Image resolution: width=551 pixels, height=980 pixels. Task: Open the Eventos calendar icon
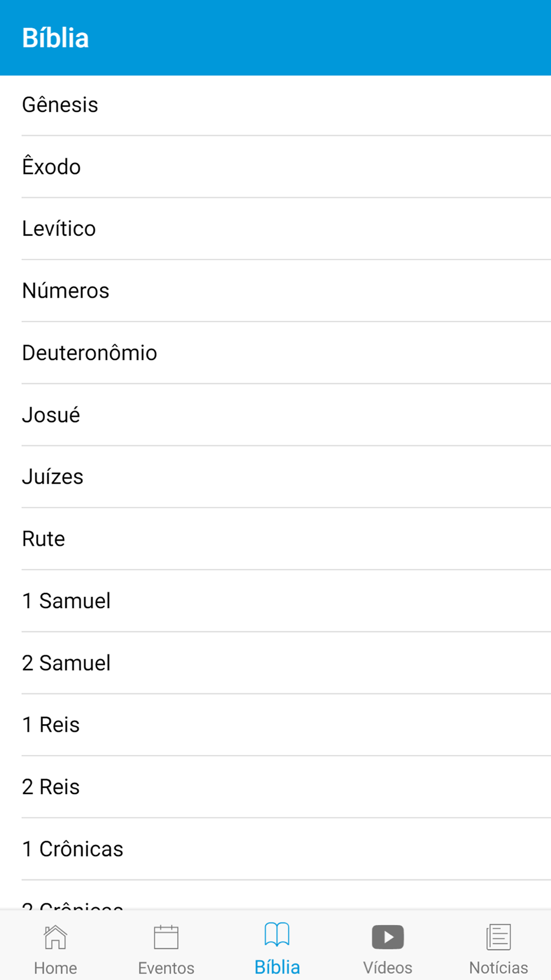tap(166, 936)
